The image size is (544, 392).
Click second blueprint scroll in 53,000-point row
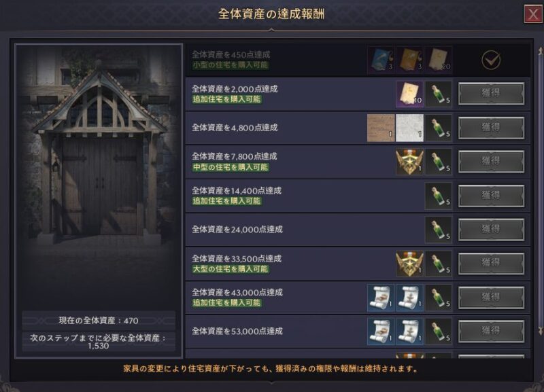pos(409,332)
